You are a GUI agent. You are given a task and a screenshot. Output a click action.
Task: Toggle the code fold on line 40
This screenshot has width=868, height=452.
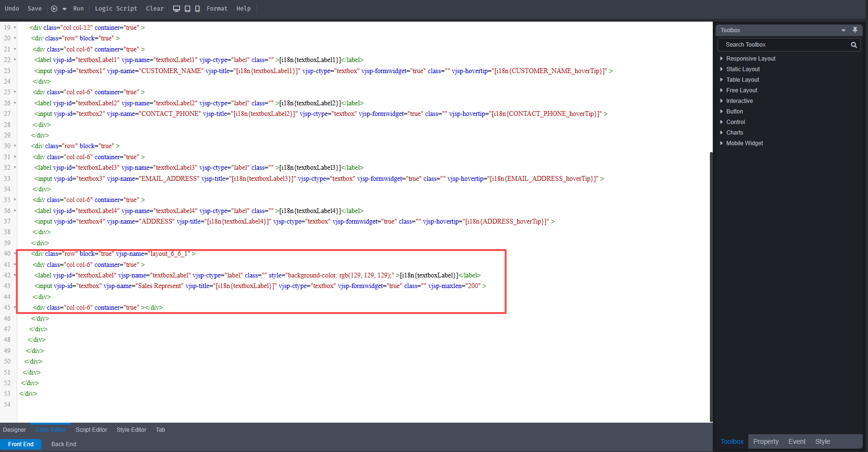click(15, 254)
